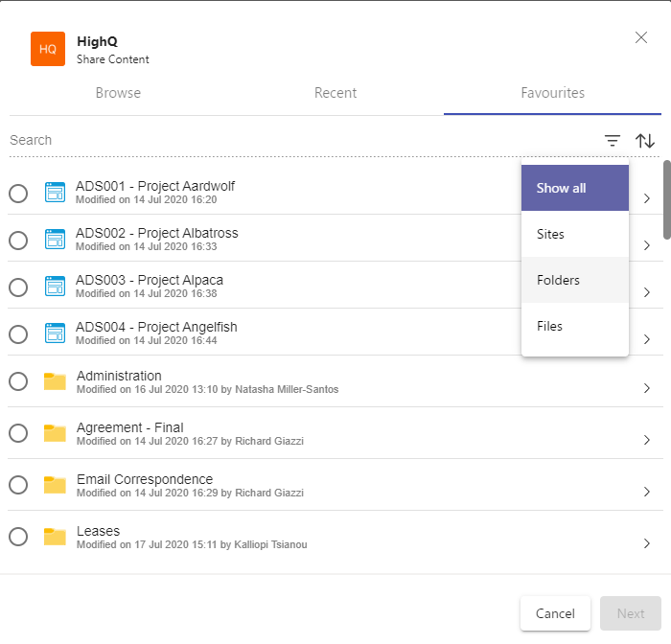Select the ADS002 Project Albatross radio button
Viewport: 671px width, 644px height.
click(18, 241)
